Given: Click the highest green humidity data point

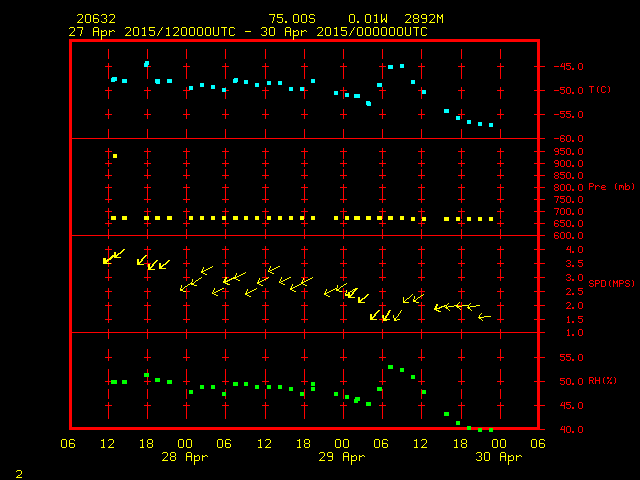Looking at the screenshot, I should click(x=391, y=367).
